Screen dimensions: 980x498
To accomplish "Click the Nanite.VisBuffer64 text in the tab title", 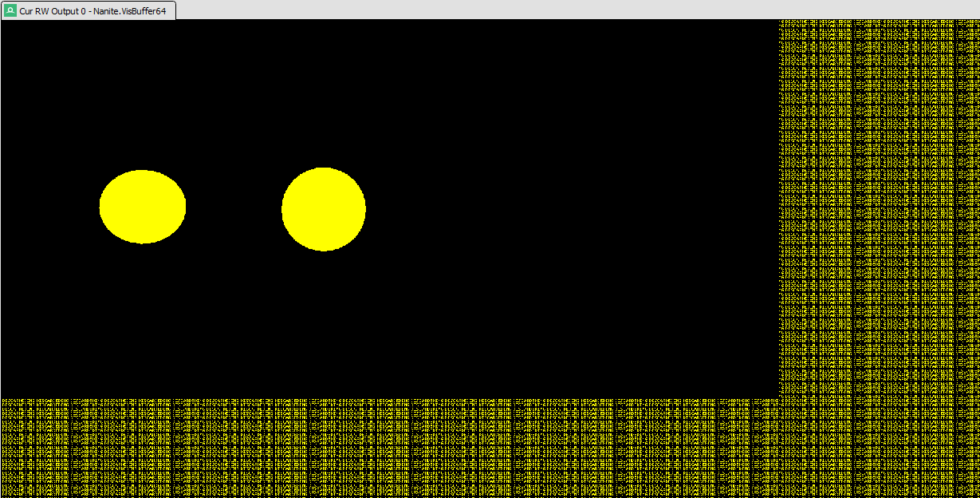I will (x=132, y=10).
